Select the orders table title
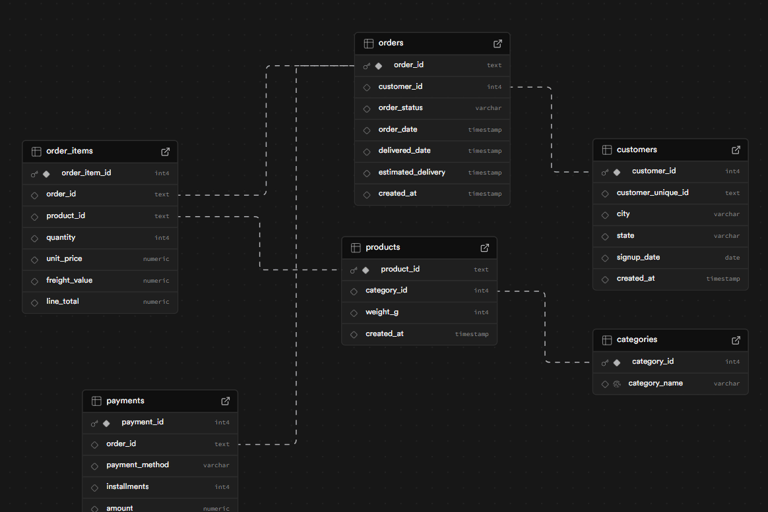The width and height of the screenshot is (768, 512). click(x=391, y=43)
